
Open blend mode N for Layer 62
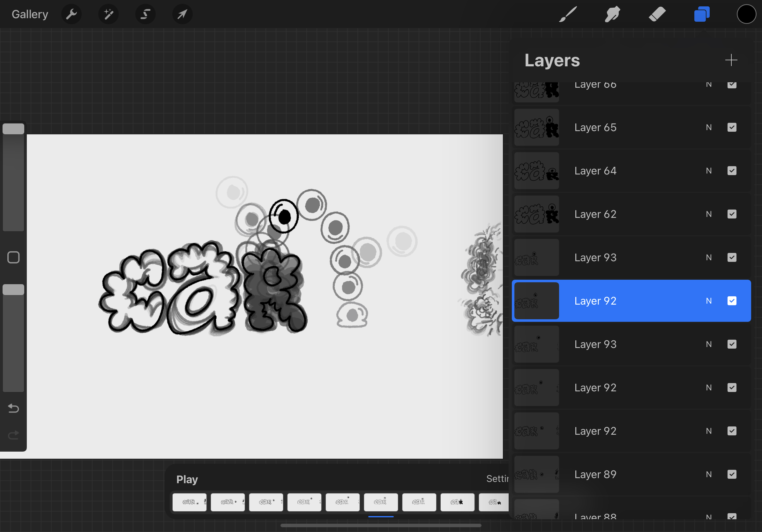[x=709, y=214]
